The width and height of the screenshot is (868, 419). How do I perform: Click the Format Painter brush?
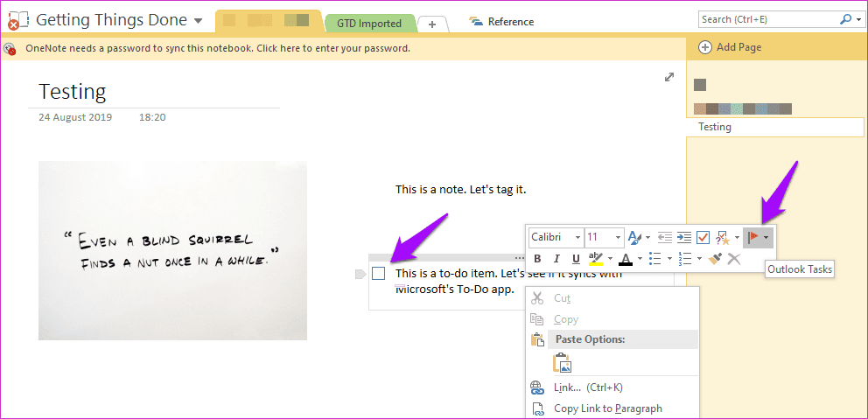(715, 258)
